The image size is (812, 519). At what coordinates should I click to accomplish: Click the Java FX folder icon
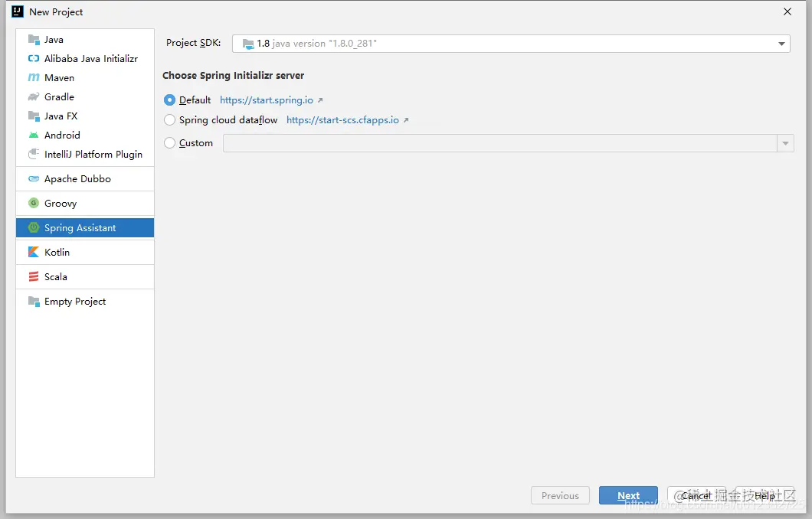34,116
